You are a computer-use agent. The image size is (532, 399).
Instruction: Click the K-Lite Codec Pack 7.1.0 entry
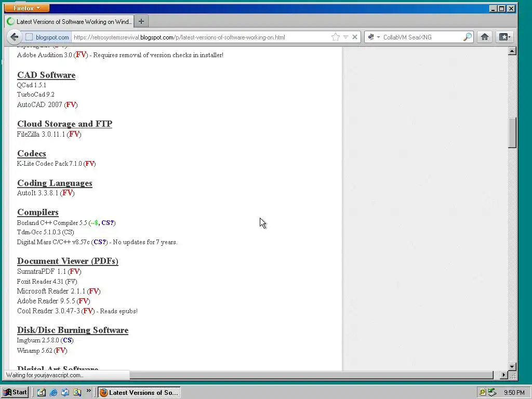[x=56, y=164]
